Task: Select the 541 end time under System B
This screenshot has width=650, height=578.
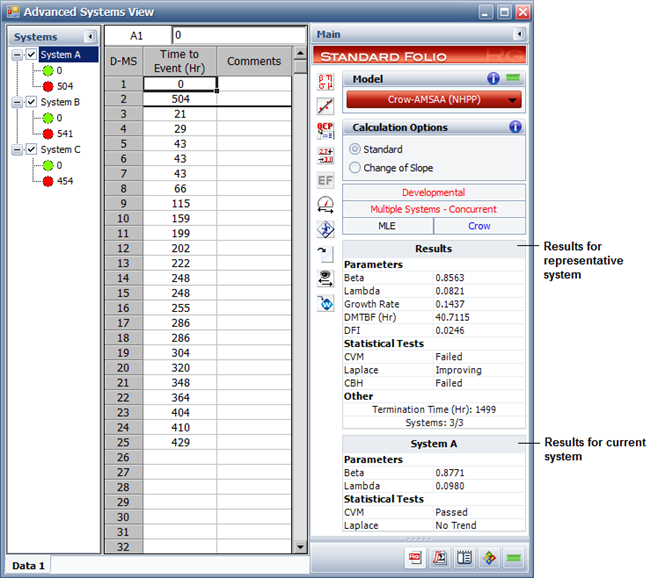Action: point(65,134)
